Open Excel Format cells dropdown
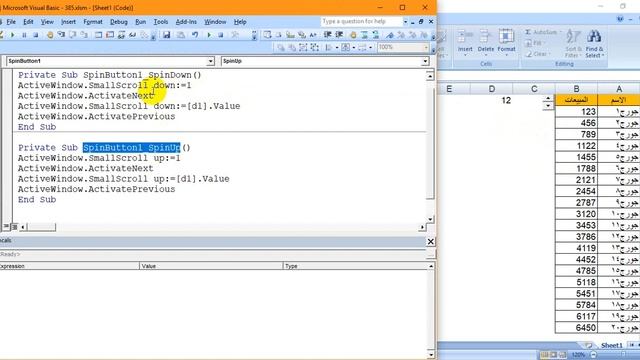 [507, 55]
